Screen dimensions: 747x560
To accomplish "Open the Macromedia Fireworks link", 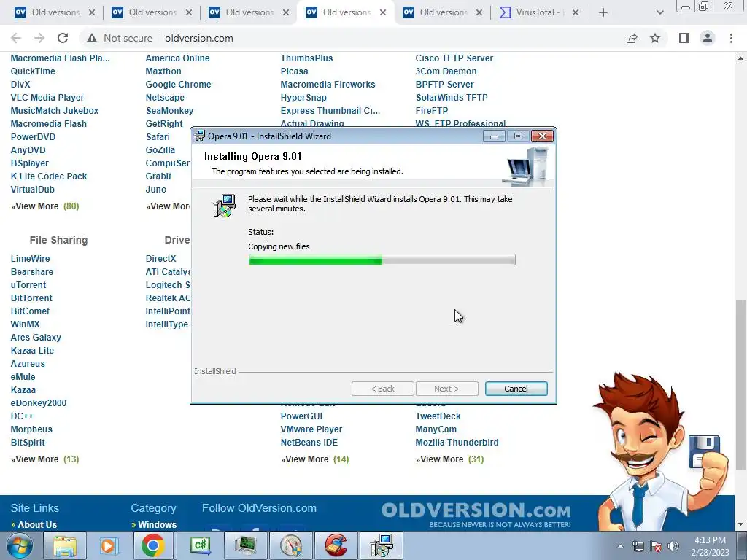I will [x=328, y=85].
